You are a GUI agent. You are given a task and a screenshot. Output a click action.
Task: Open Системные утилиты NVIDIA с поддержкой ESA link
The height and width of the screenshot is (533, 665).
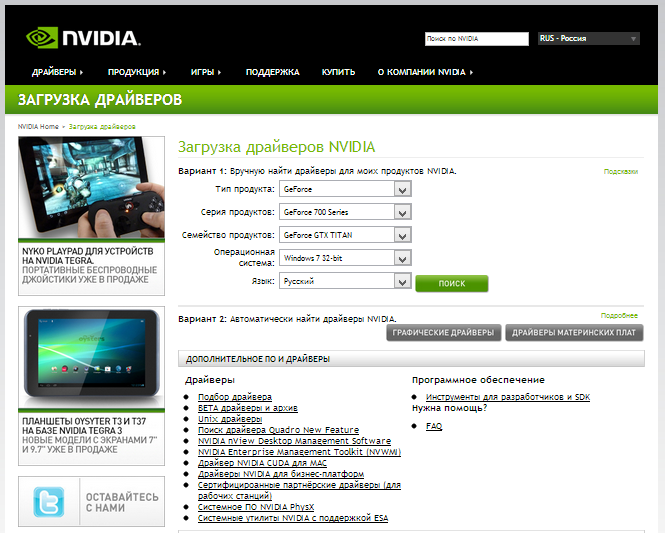(x=293, y=518)
